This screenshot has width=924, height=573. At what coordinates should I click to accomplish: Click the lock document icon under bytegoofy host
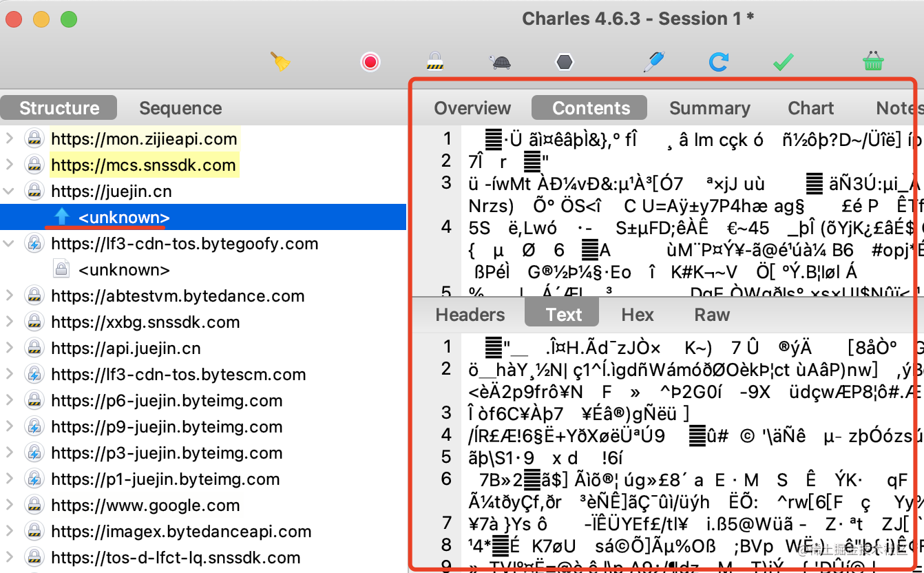[x=62, y=269]
